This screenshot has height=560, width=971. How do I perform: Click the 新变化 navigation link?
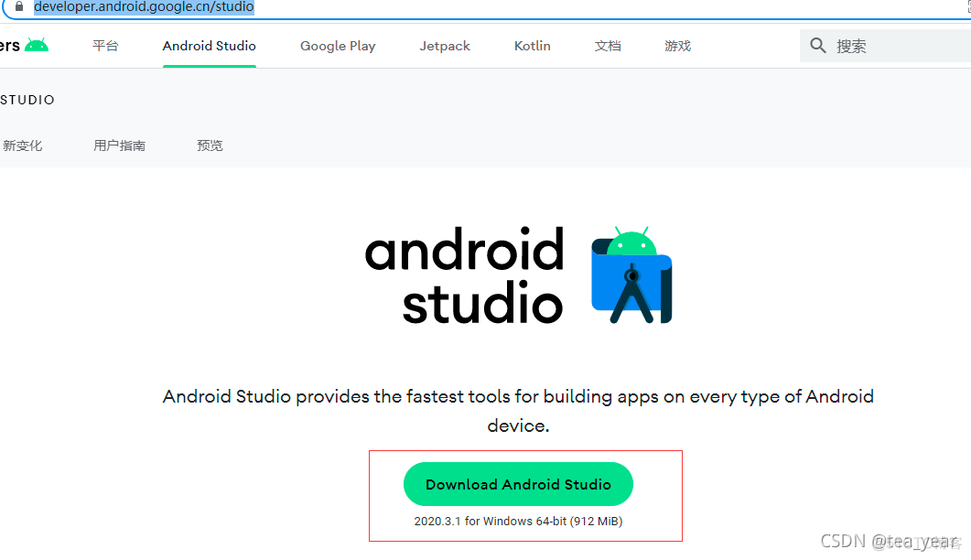23,145
